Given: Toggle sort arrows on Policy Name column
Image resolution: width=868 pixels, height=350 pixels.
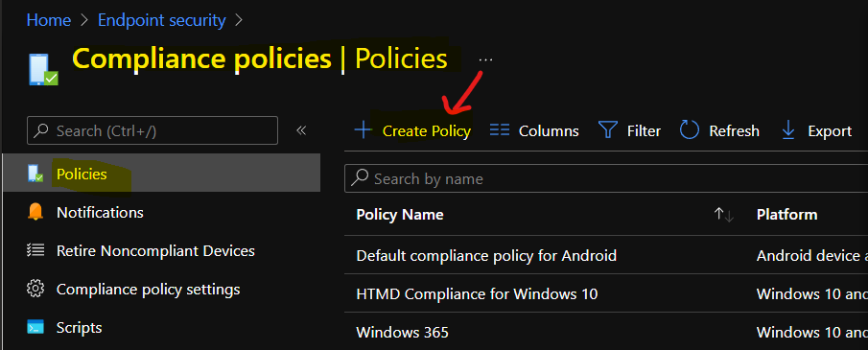Looking at the screenshot, I should point(723,215).
